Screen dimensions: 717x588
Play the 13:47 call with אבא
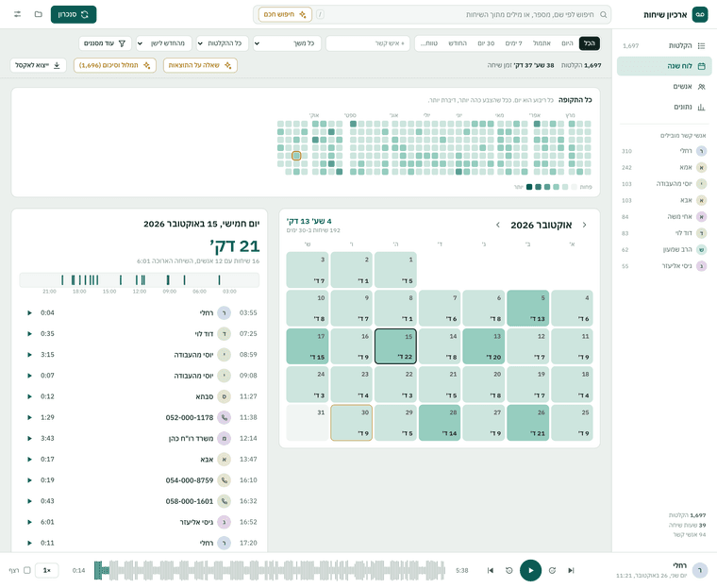[29, 460]
